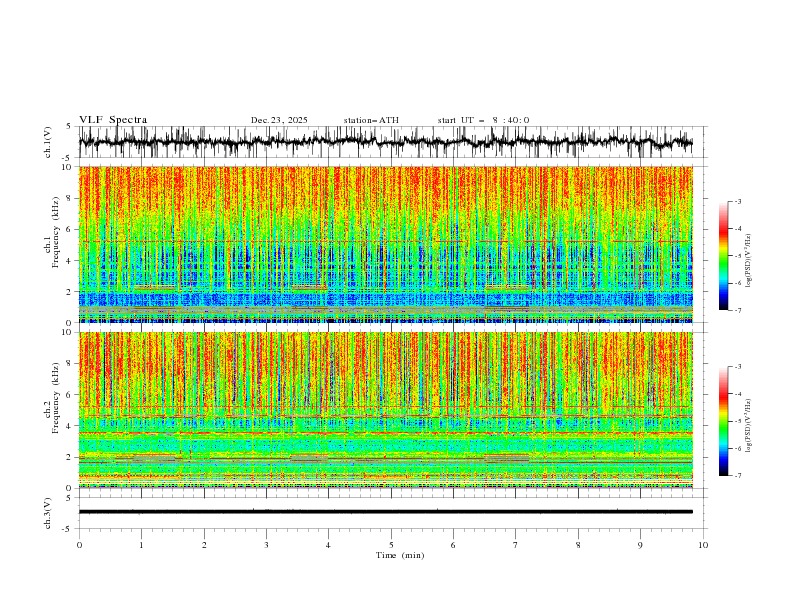
Task: Click the 'VLF Spectra' title text
Action: click(113, 120)
